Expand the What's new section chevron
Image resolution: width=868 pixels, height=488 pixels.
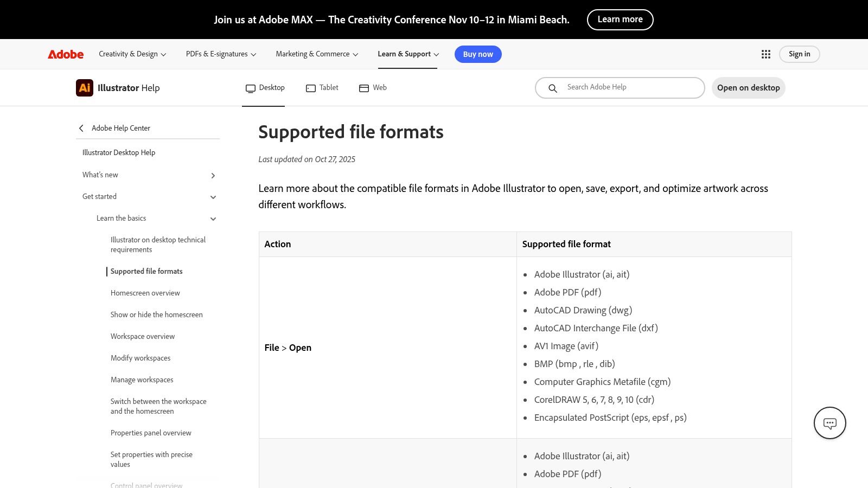(213, 175)
